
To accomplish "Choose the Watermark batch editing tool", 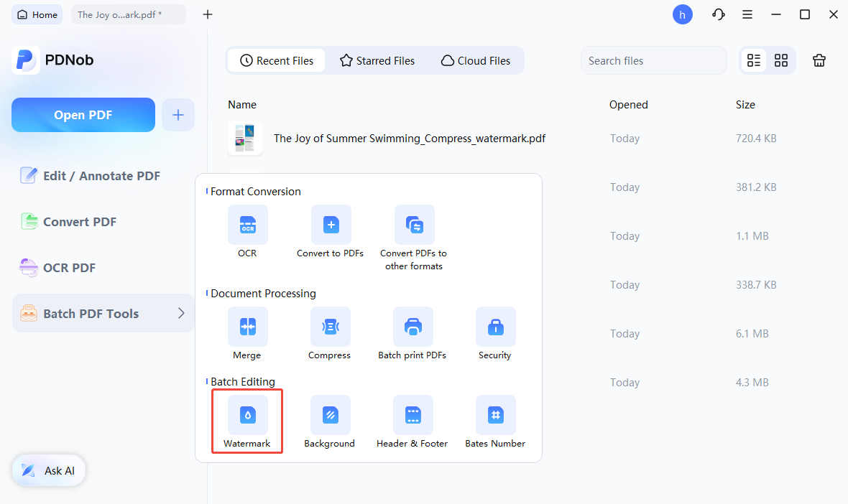I will 247,415.
